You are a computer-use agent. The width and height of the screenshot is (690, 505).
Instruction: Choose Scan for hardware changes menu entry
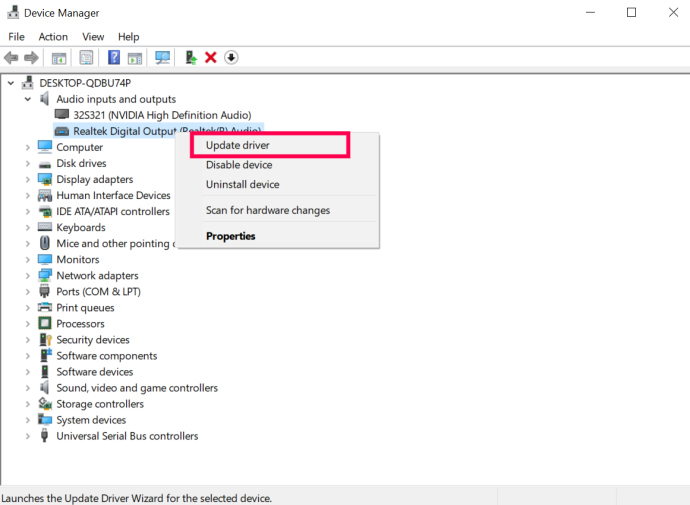(277, 210)
